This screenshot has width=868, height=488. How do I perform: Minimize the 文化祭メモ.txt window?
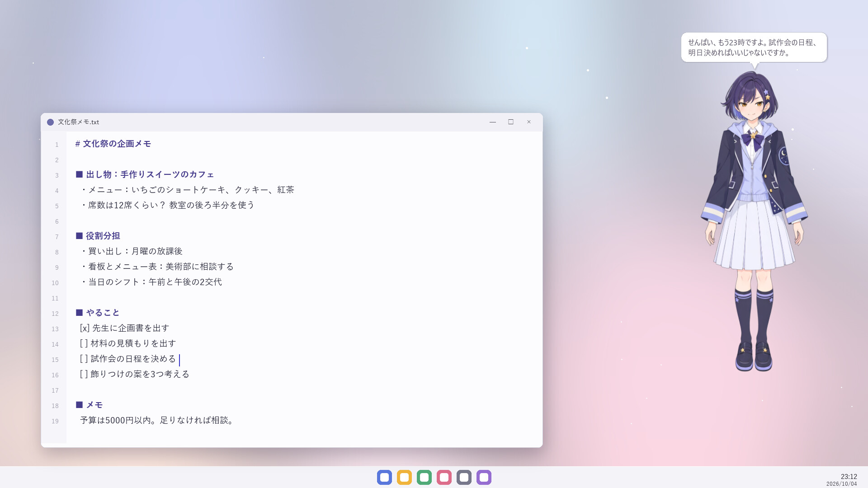493,122
